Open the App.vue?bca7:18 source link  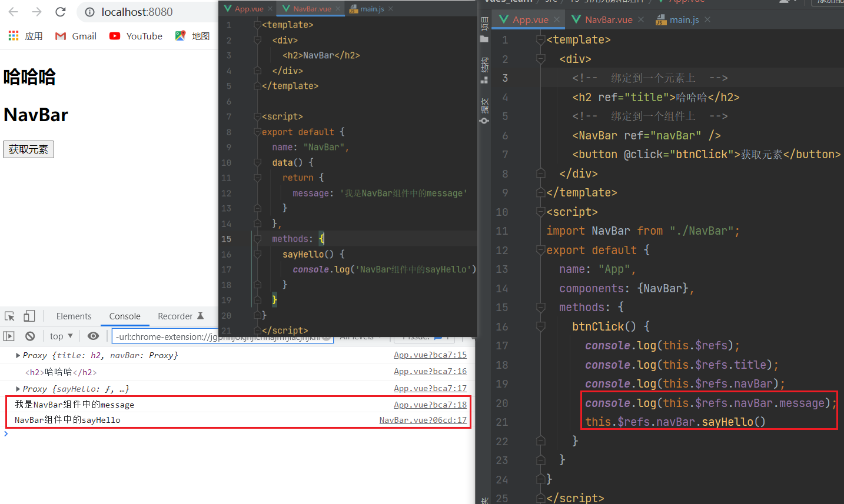point(430,405)
